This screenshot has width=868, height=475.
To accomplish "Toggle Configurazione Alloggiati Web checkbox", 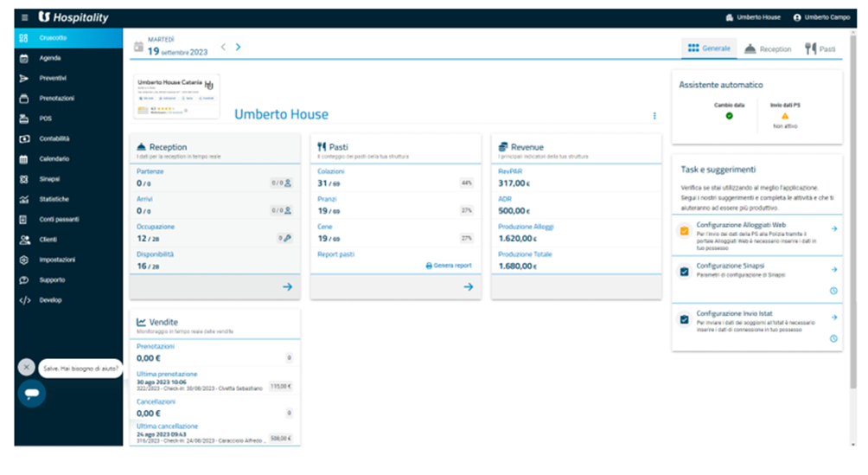I will pyautogui.click(x=684, y=231).
